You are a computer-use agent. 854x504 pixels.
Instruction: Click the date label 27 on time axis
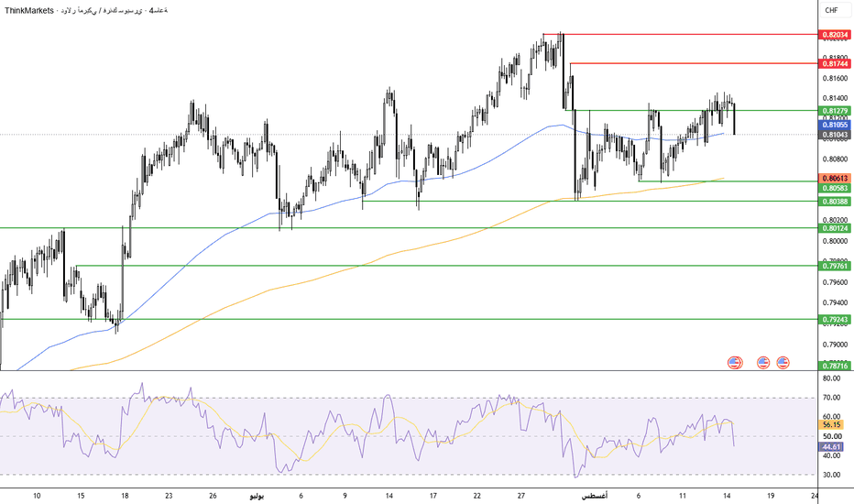[x=521, y=496]
